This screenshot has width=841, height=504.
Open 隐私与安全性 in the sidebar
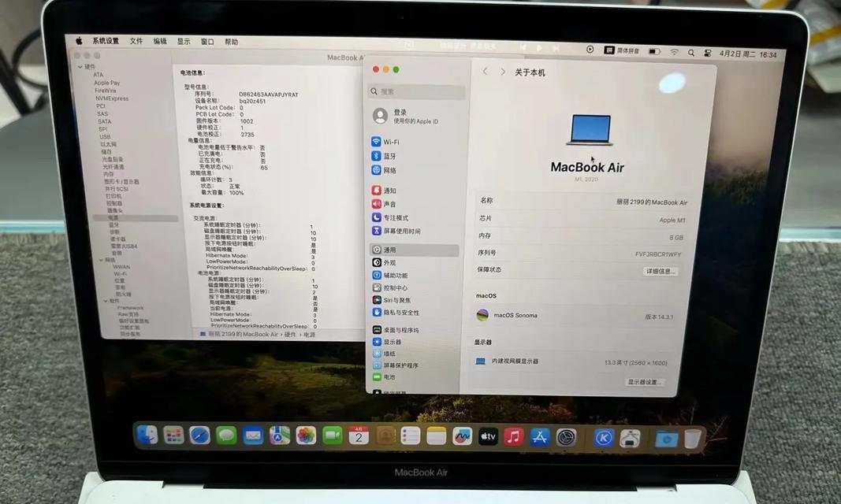414,313
